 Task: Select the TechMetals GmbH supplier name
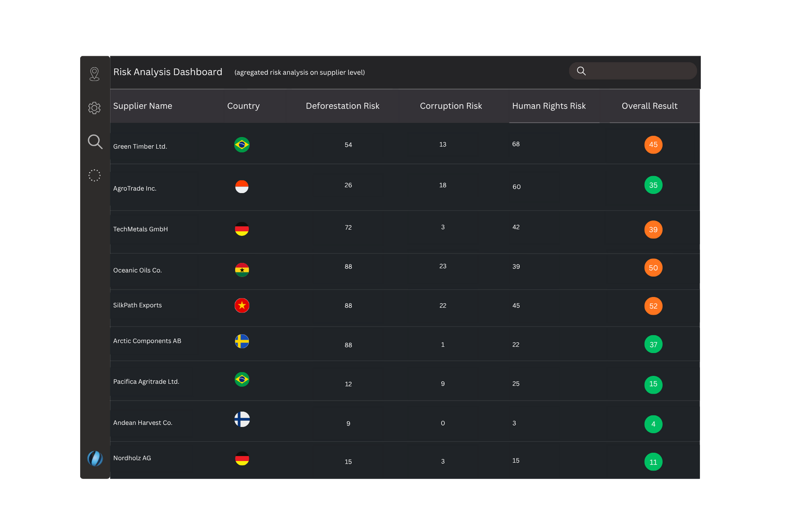(140, 229)
